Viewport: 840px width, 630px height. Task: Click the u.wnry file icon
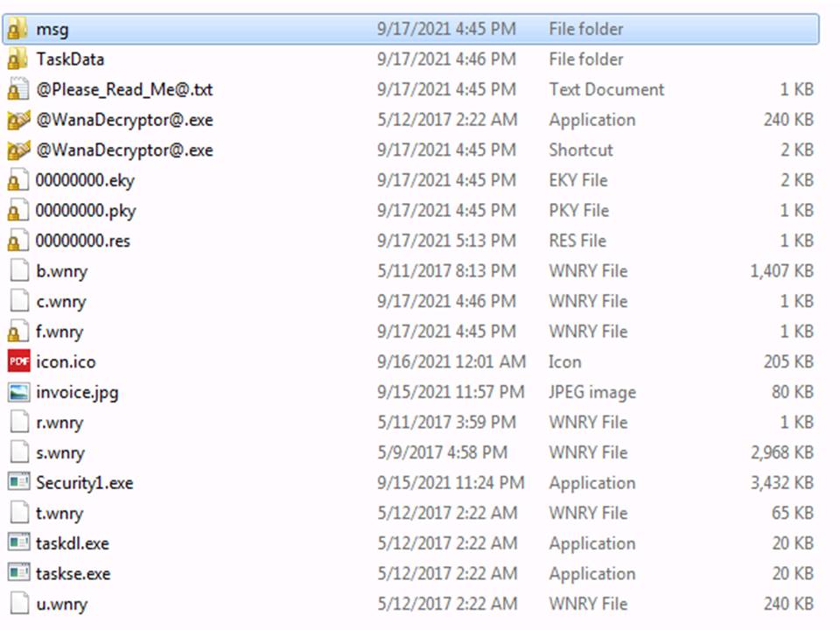pyautogui.click(x=19, y=604)
